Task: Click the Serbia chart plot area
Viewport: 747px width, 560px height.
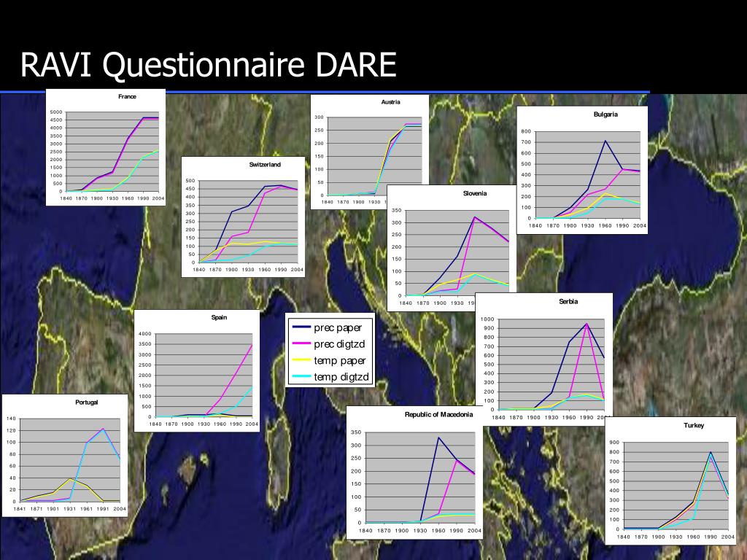Action: [551, 365]
